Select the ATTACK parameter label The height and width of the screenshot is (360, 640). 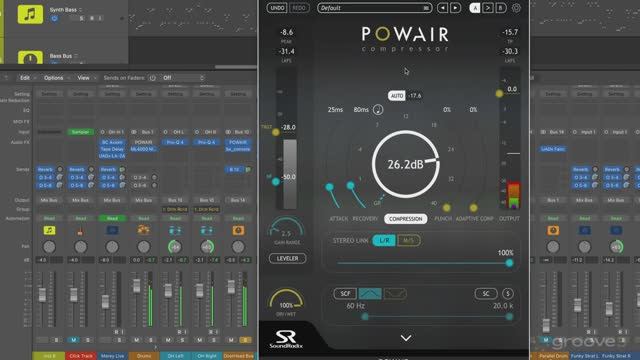(x=338, y=219)
